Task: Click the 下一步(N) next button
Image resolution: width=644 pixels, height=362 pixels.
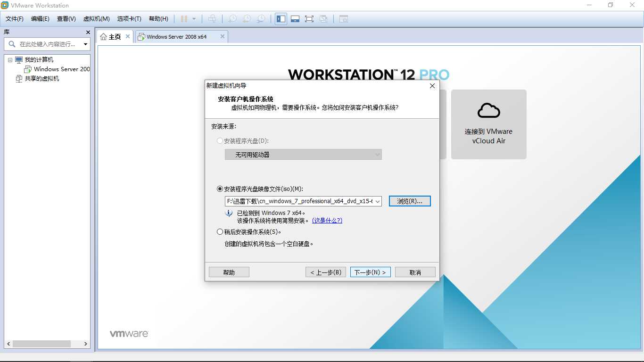Action: [370, 272]
